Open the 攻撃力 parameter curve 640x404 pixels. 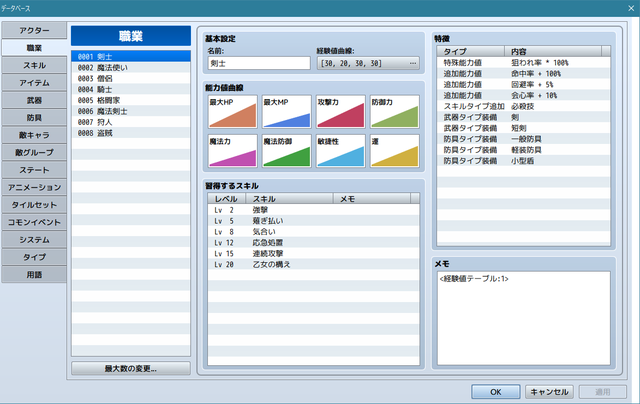click(x=340, y=112)
